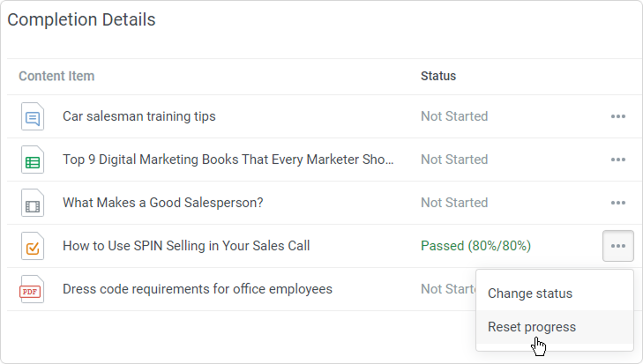This screenshot has height=364, width=643.
Task: Click the Not Started status for Car salesman
Action: tap(454, 116)
